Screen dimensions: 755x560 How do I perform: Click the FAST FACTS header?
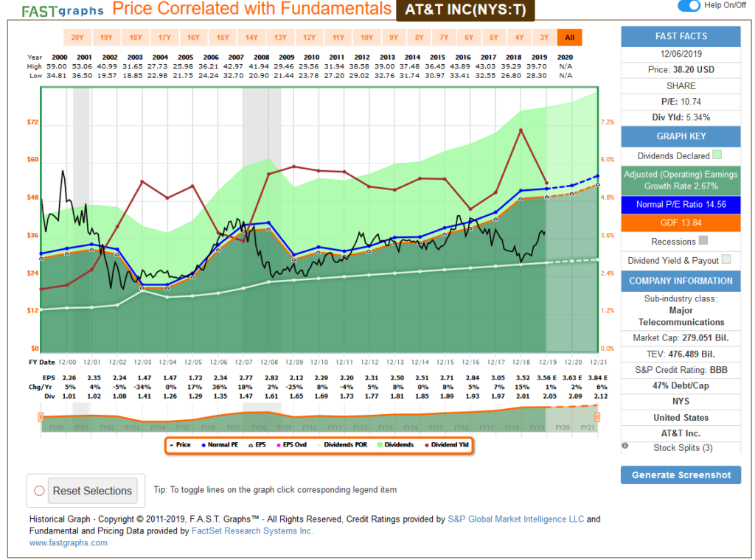coord(681,37)
